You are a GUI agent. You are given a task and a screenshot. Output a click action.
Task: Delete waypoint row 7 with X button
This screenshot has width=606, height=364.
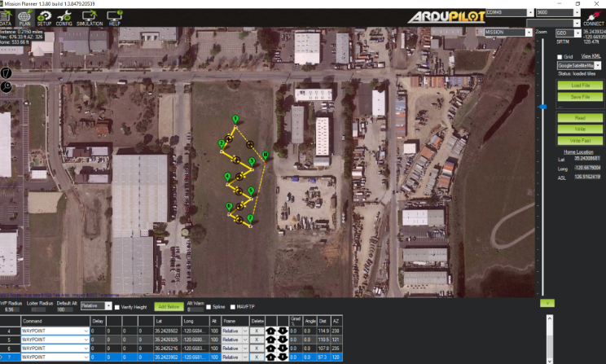[257, 357]
